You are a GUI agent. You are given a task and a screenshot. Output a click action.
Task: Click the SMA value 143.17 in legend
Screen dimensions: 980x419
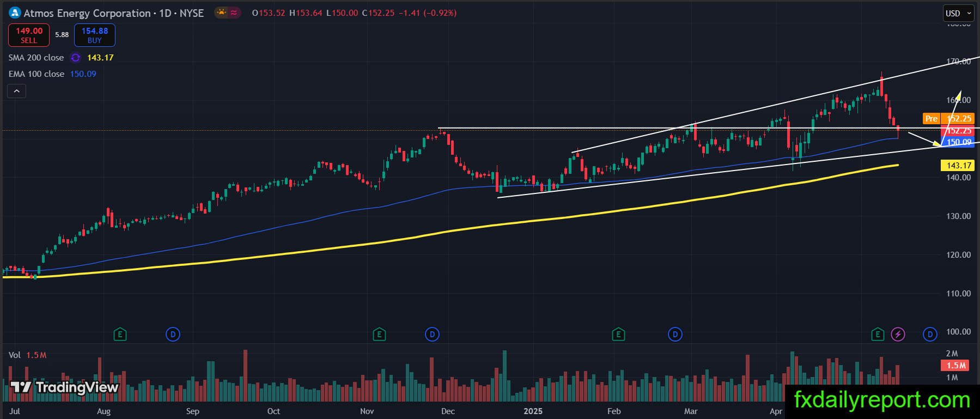click(100, 58)
